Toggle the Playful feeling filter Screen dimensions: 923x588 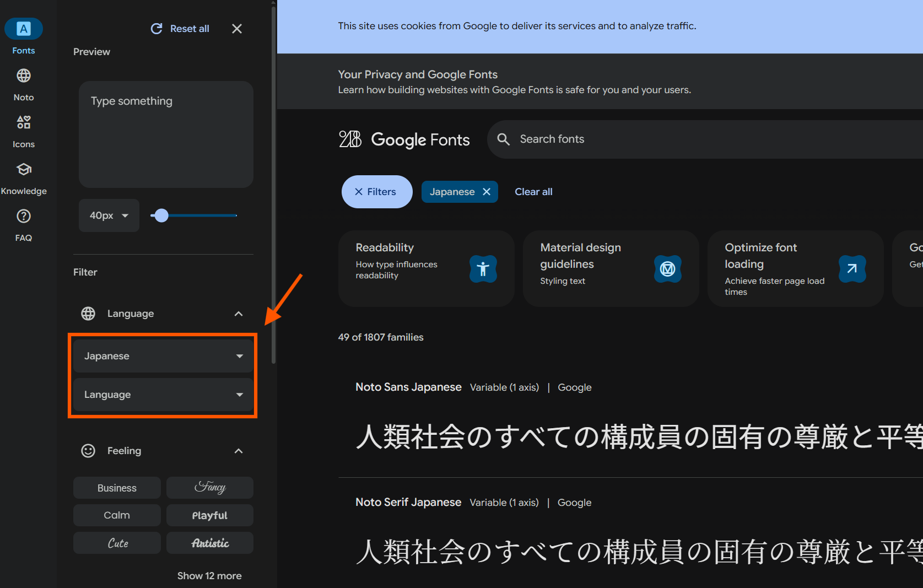pyautogui.click(x=210, y=515)
